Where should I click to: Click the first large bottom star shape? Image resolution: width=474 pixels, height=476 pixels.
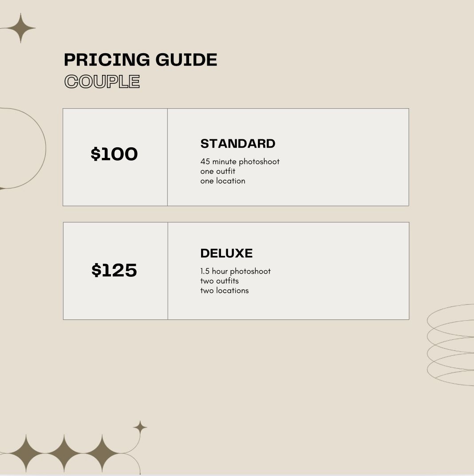pyautogui.click(x=26, y=453)
